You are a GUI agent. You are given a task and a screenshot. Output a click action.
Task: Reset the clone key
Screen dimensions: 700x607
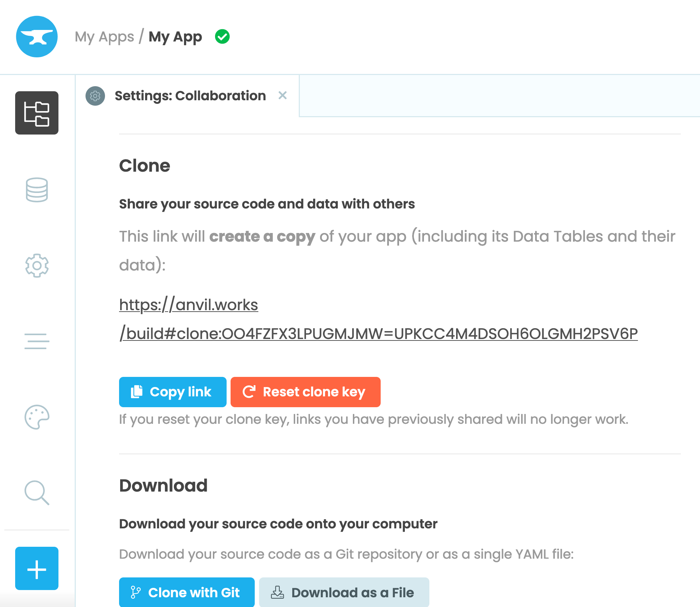click(305, 392)
